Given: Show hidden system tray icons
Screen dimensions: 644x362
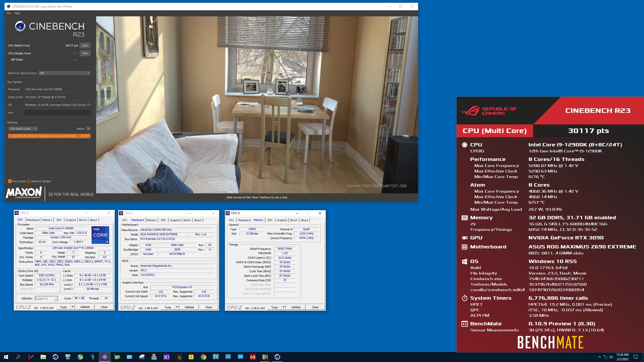Looking at the screenshot, I should tap(599, 357).
